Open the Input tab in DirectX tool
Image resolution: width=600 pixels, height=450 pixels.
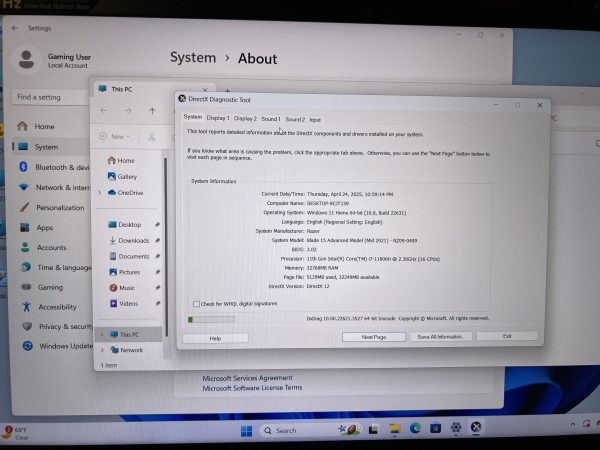[315, 120]
